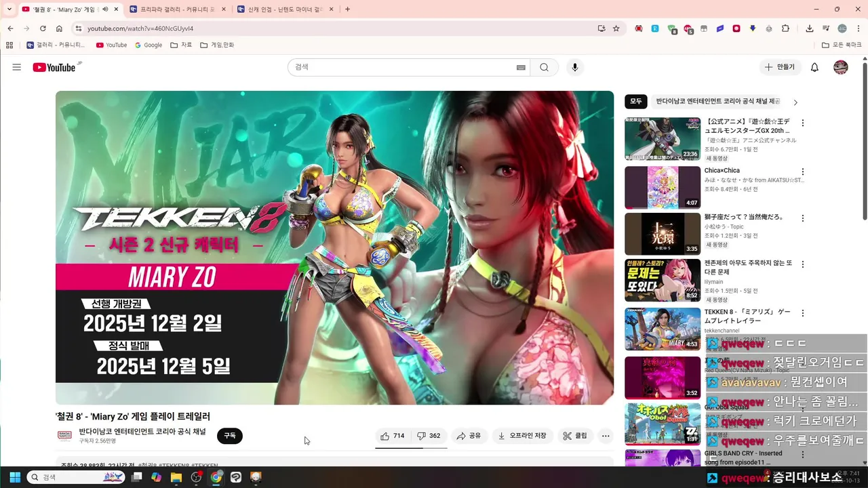Click the install app icon in address bar
868x488 pixels.
point(601,28)
